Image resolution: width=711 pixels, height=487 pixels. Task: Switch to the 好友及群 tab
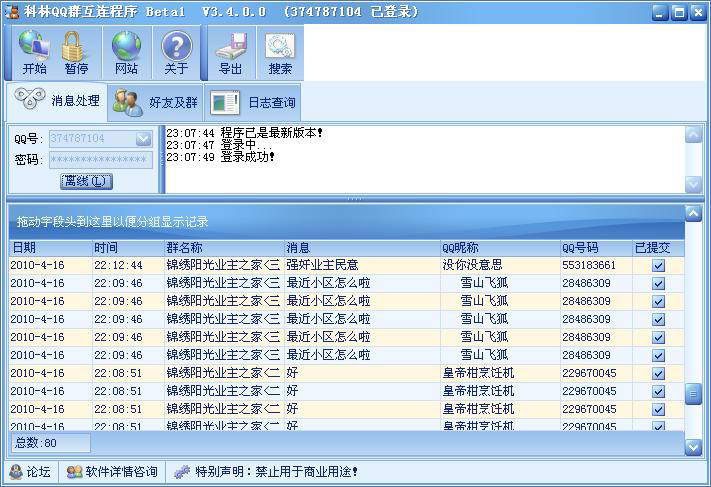(x=156, y=102)
